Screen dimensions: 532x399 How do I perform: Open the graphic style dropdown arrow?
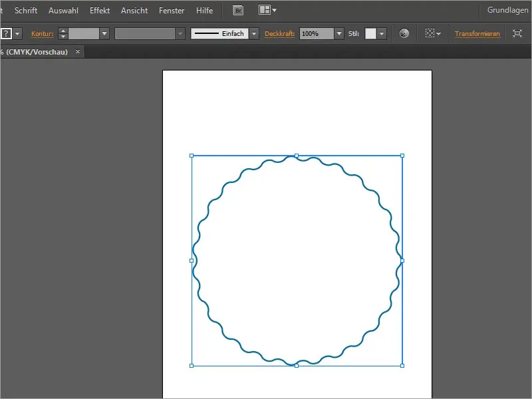(x=382, y=34)
